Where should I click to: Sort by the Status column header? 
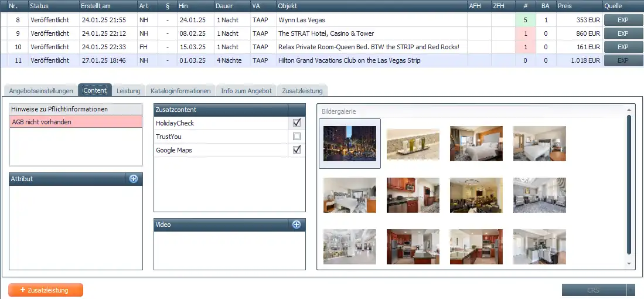pos(53,6)
